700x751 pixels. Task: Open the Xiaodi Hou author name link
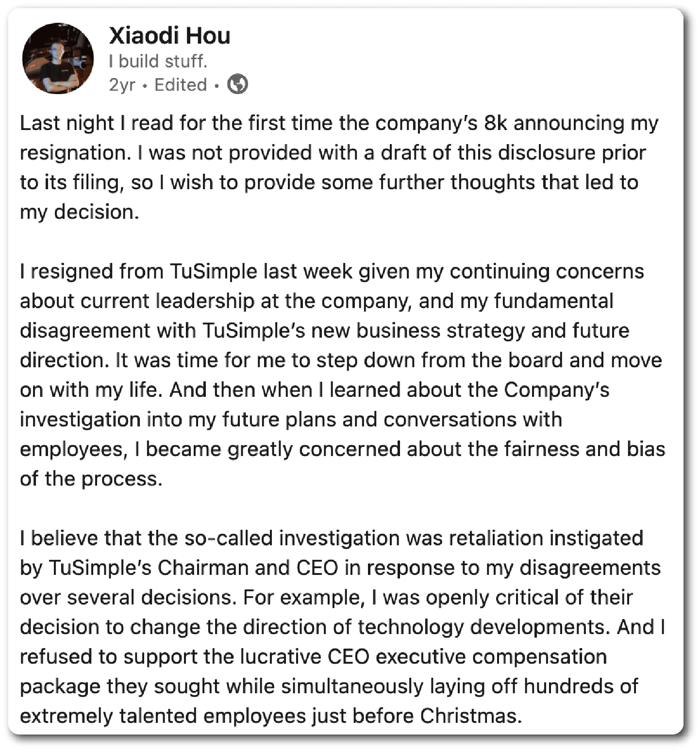(169, 35)
